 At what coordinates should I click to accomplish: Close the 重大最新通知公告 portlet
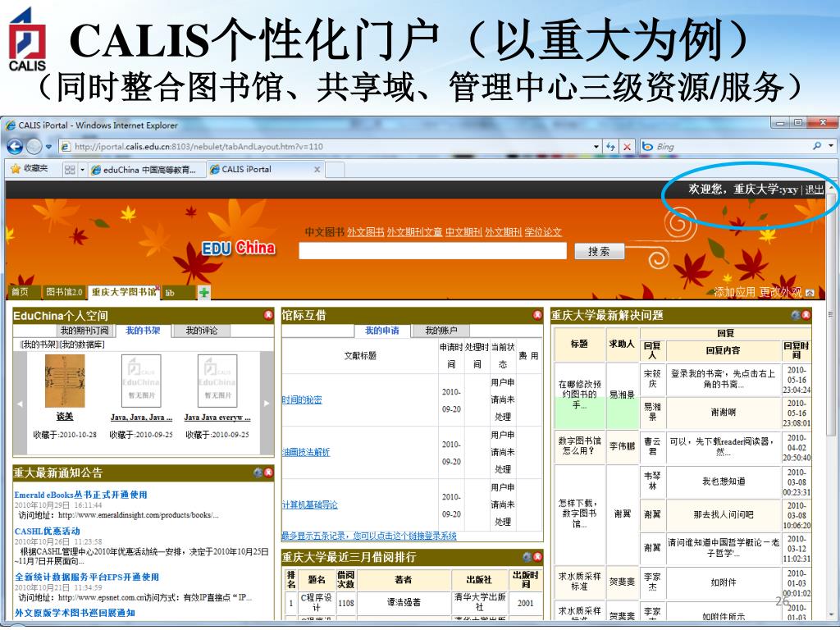(x=268, y=472)
